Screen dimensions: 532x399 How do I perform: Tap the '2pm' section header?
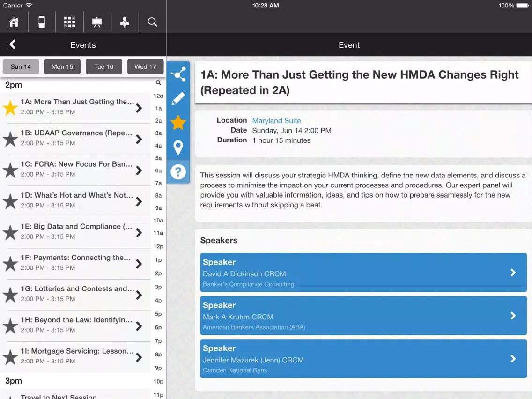tap(14, 85)
